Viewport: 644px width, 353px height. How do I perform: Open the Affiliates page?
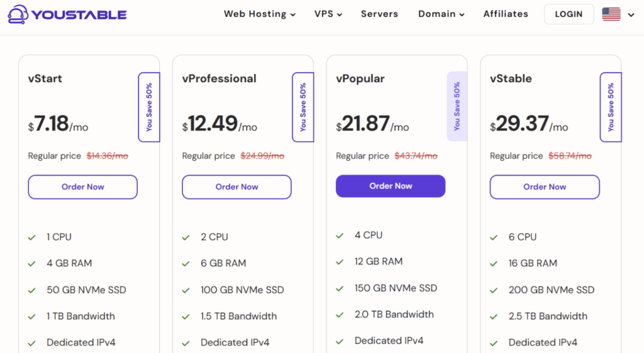tap(506, 14)
